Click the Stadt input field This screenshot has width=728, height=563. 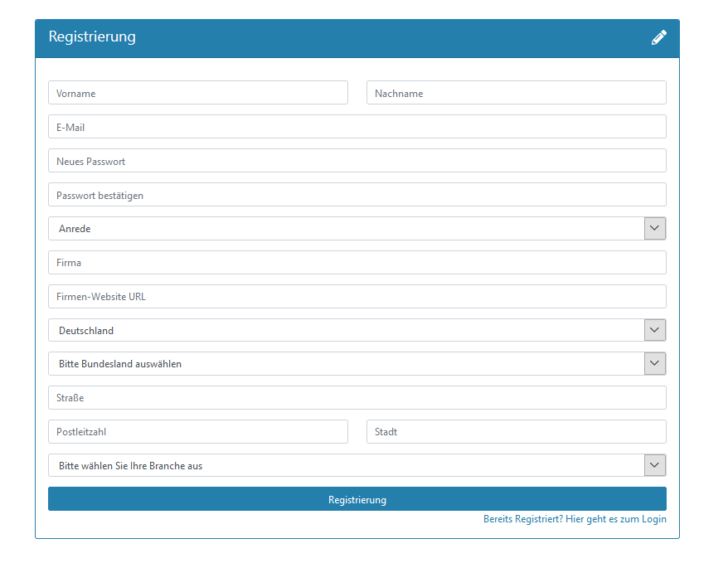(x=517, y=432)
